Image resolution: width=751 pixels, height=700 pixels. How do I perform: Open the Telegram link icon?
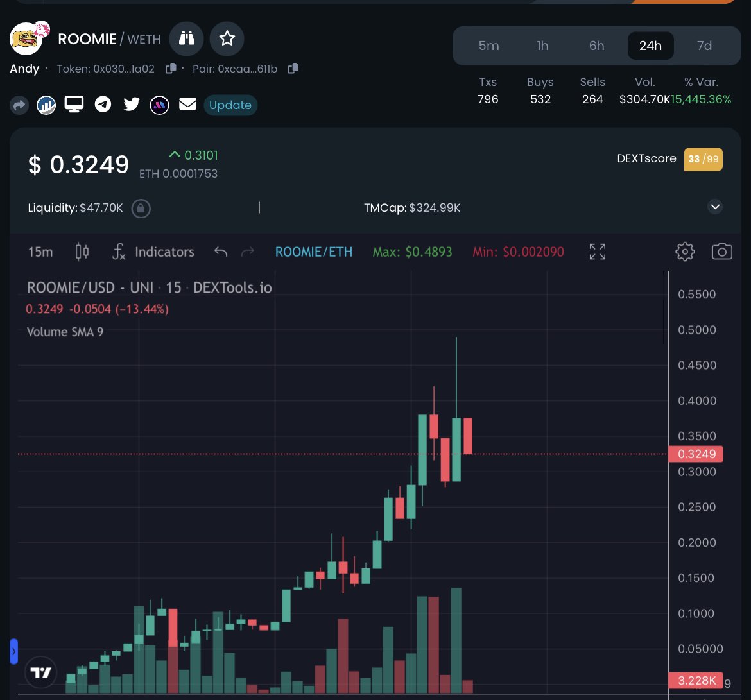coord(103,104)
